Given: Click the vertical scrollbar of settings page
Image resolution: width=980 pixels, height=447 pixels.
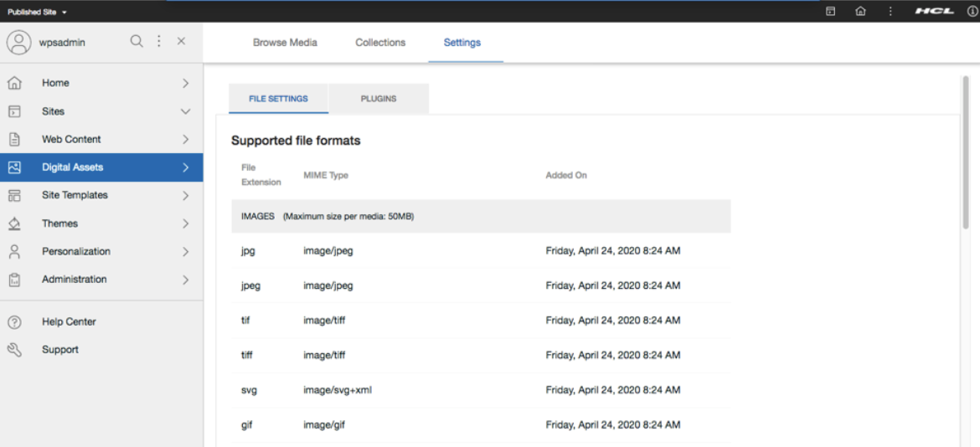Looking at the screenshot, I should [x=966, y=151].
